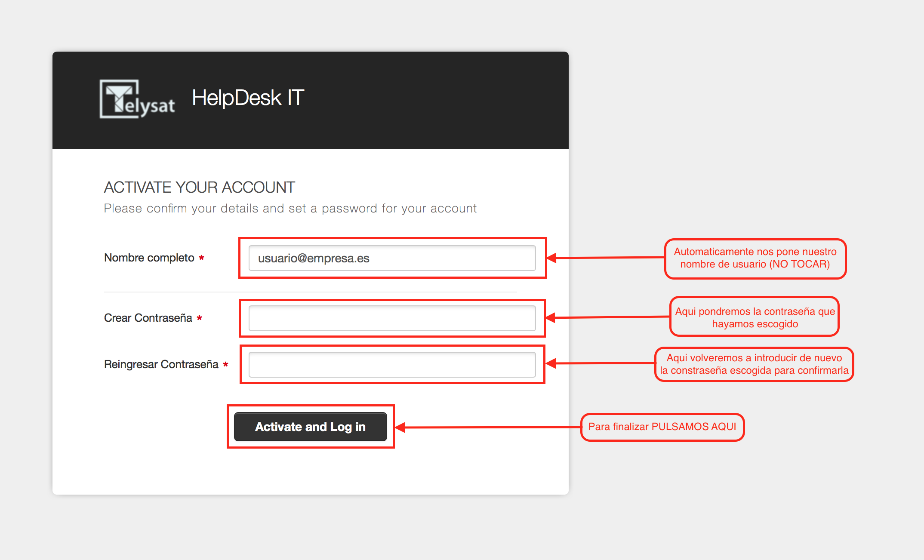The width and height of the screenshot is (924, 560).
Task: Click the 'NO TOCAR' annotation callout
Action: [755, 258]
